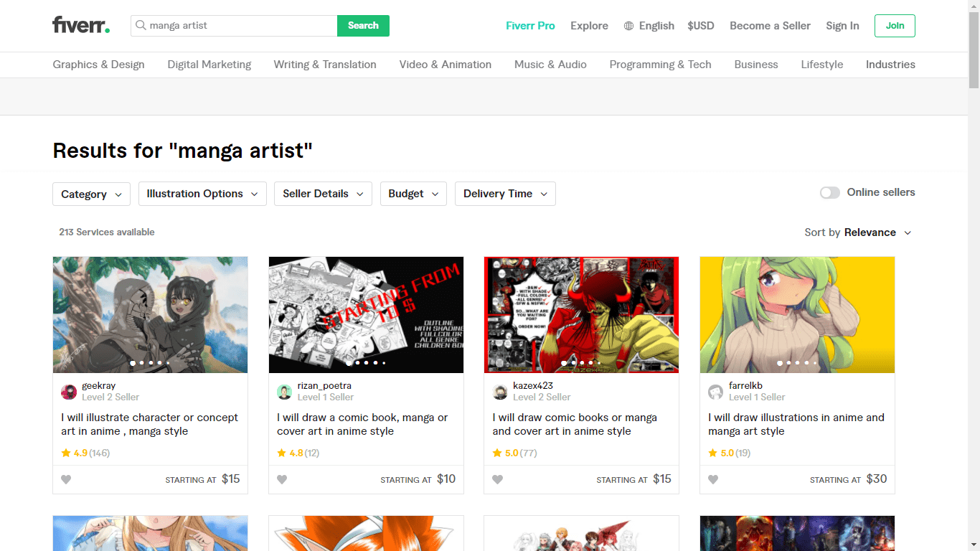Open the Business category
This screenshot has height=551, width=980.
pos(756,65)
